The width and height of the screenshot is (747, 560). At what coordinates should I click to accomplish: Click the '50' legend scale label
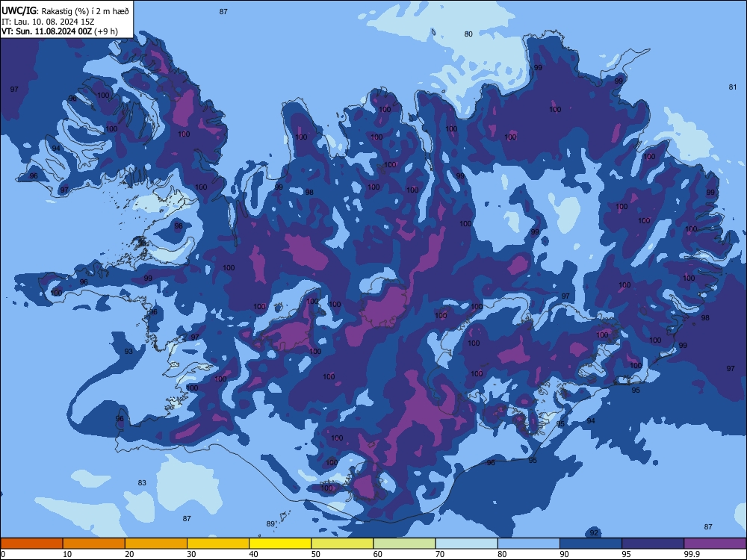click(x=316, y=554)
